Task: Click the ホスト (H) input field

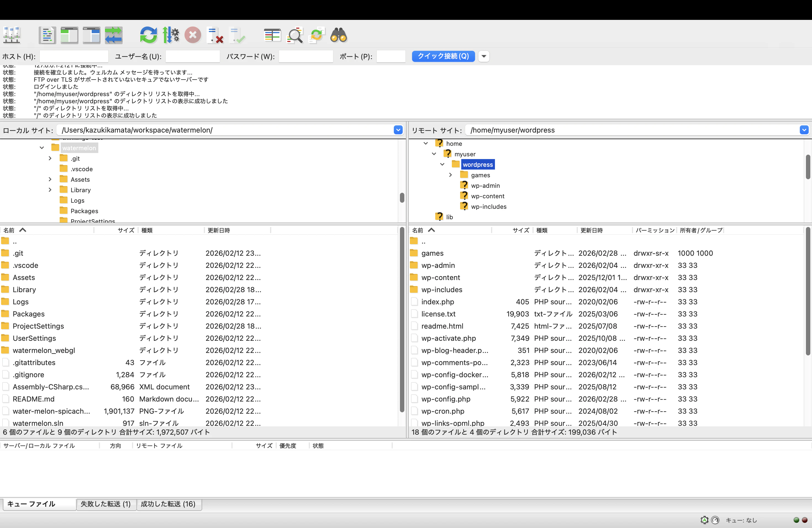Action: click(74, 56)
